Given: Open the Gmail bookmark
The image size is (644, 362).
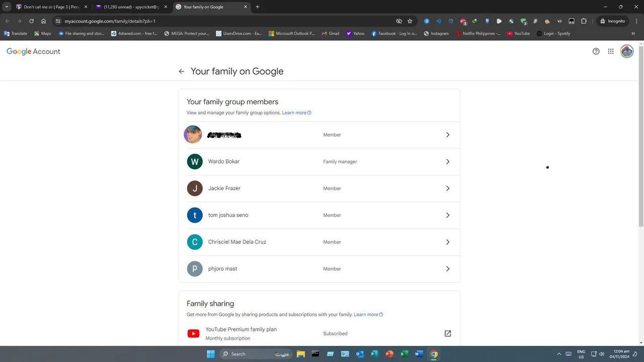Looking at the screenshot, I should point(331,34).
